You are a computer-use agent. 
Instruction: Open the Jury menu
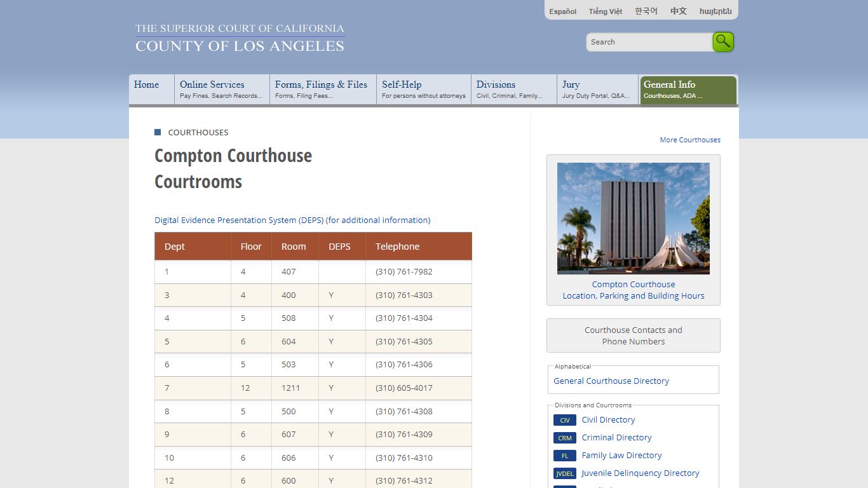point(598,90)
